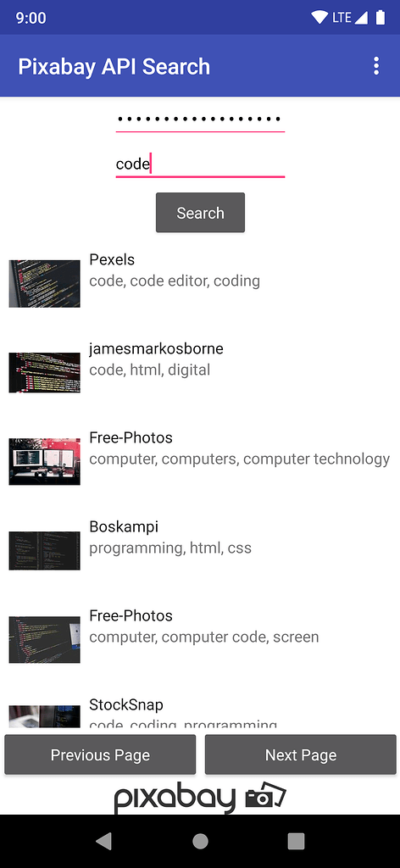
Task: Click the Search button
Action: 200,213
